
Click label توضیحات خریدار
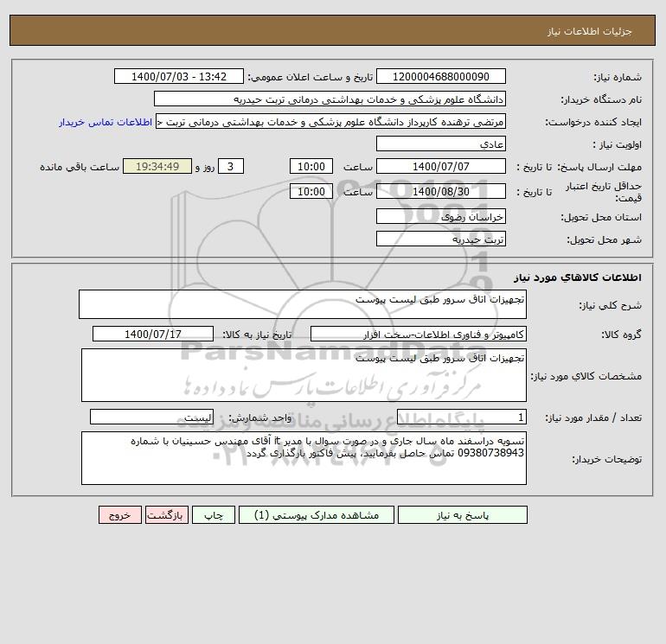click(606, 459)
